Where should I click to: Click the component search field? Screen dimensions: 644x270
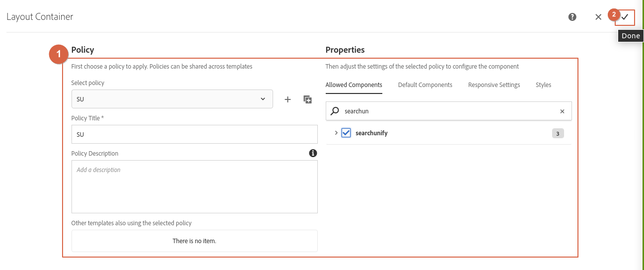point(447,111)
